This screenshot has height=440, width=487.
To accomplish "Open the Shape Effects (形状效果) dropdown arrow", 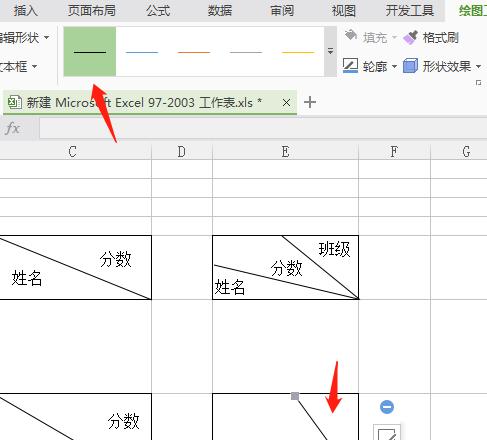I will 478,67.
